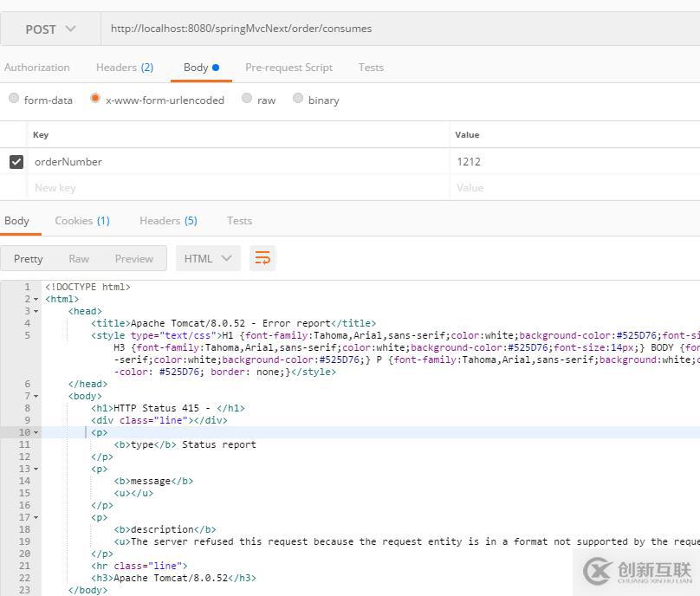This screenshot has height=596, width=700.
Task: Click the hr class="line" code line
Action: coord(139,566)
